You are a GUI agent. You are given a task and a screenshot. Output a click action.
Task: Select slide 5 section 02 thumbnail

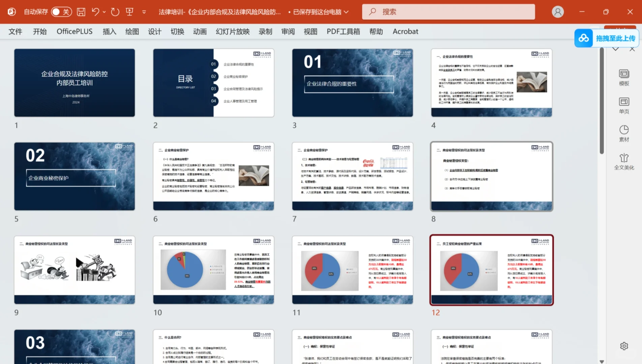coord(75,176)
